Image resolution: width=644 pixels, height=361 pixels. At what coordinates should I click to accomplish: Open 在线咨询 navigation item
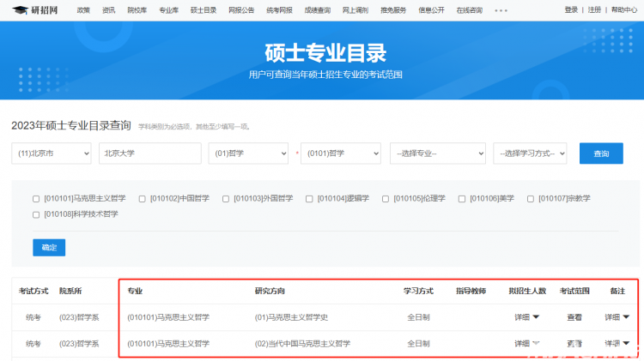click(x=470, y=9)
